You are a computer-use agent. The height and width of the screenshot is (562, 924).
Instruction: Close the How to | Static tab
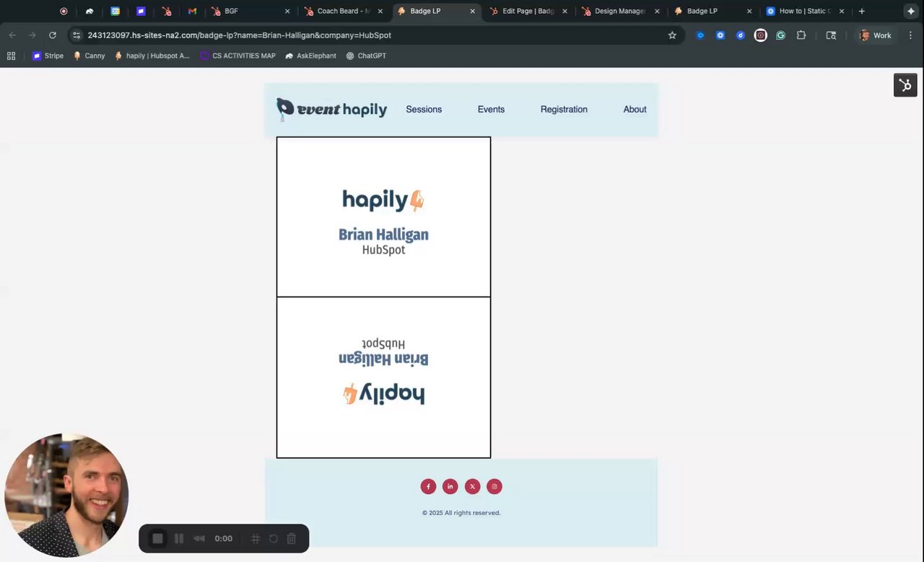842,12
